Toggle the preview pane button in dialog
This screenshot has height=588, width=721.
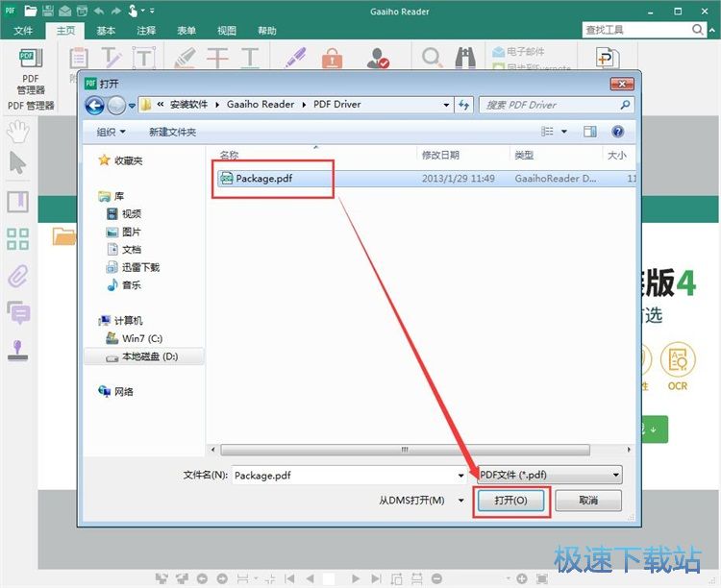tap(590, 132)
